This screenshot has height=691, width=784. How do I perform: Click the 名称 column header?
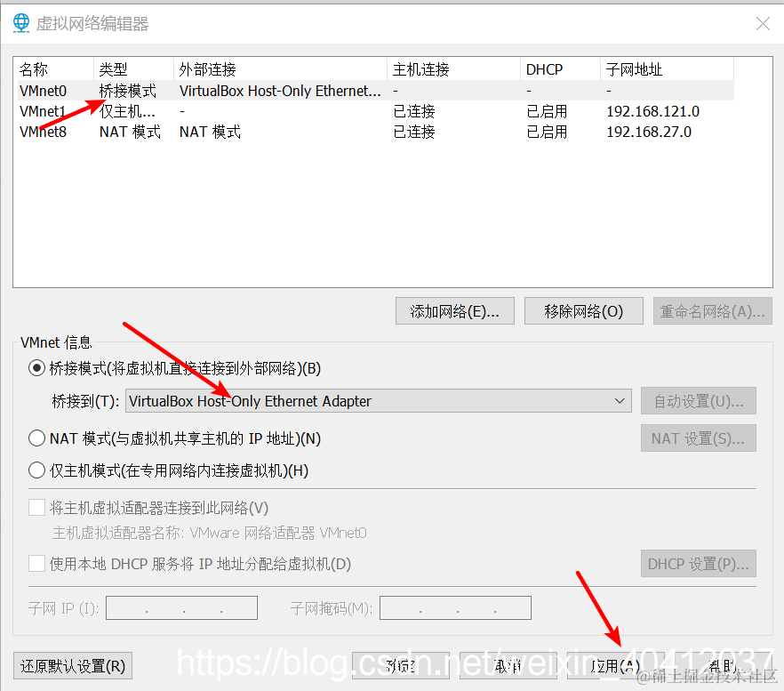[x=55, y=69]
